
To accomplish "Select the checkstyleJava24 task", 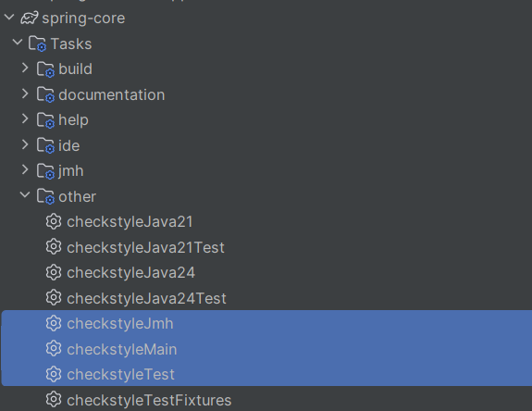I will pos(131,273).
